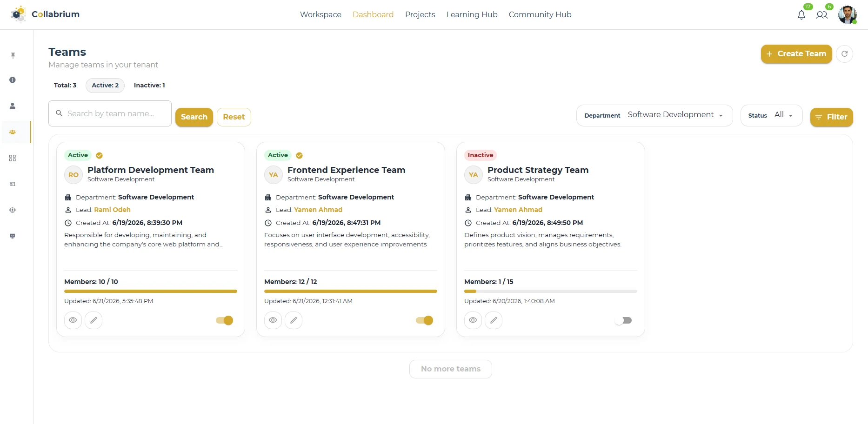Viewport: 868px width, 424px height.
Task: Open the list card icon in sidebar
Action: pos(13,184)
